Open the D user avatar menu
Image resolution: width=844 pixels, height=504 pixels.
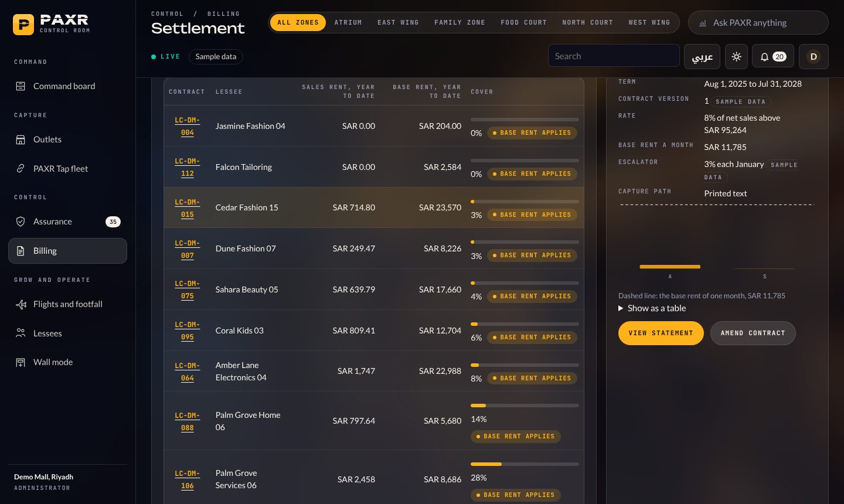(813, 57)
